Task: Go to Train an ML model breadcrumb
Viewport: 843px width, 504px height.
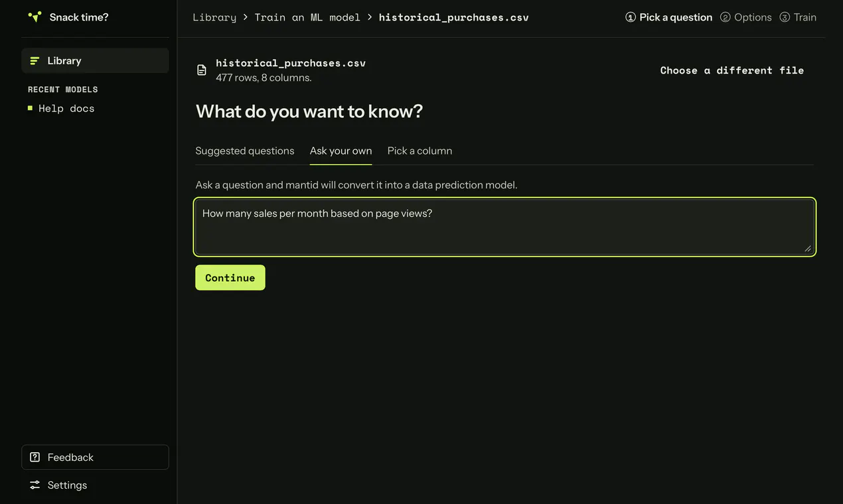Action: (x=307, y=17)
